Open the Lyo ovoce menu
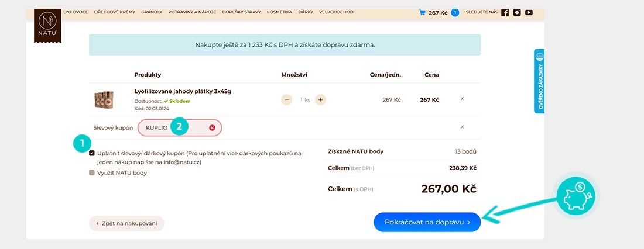 (x=76, y=12)
